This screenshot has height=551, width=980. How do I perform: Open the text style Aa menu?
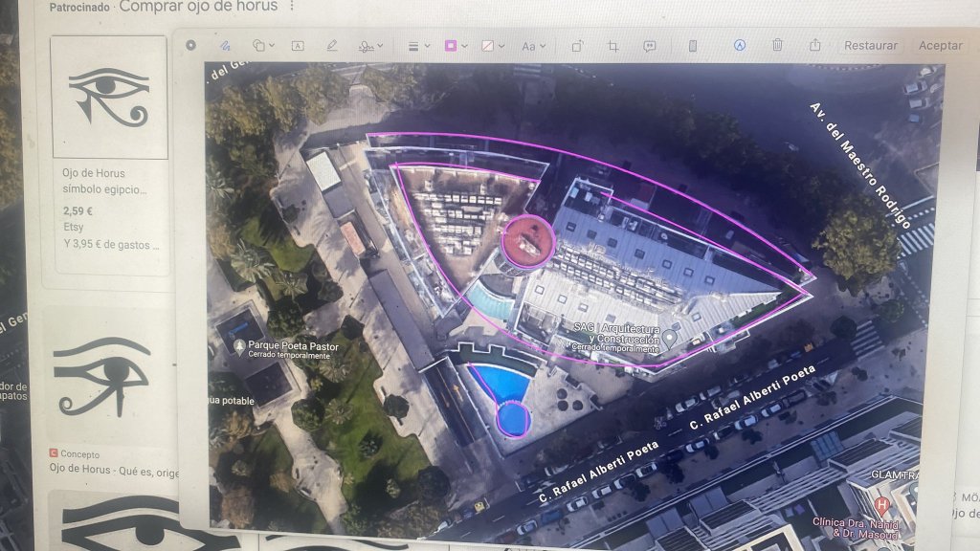coord(531,45)
